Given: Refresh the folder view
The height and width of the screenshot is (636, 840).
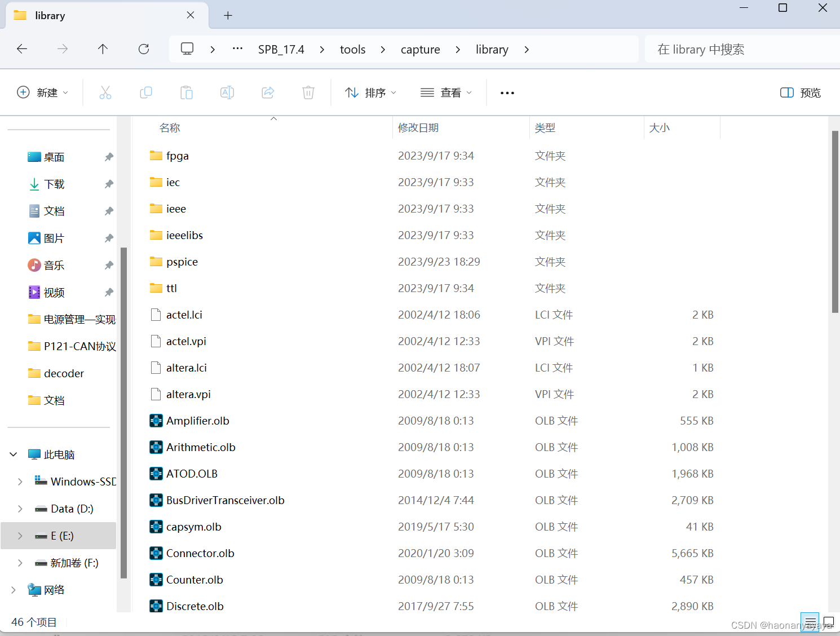Looking at the screenshot, I should coord(143,49).
